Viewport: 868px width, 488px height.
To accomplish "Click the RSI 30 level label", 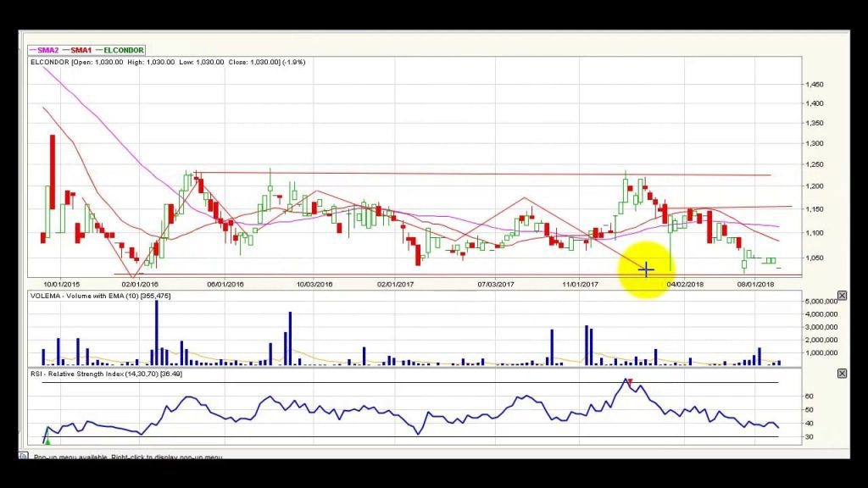I will point(810,437).
